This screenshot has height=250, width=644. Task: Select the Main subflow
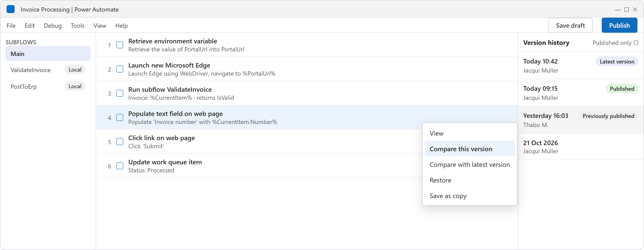(x=48, y=54)
